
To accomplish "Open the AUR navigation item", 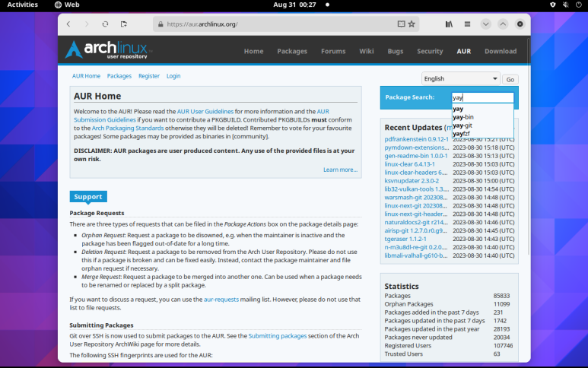I will tap(463, 52).
